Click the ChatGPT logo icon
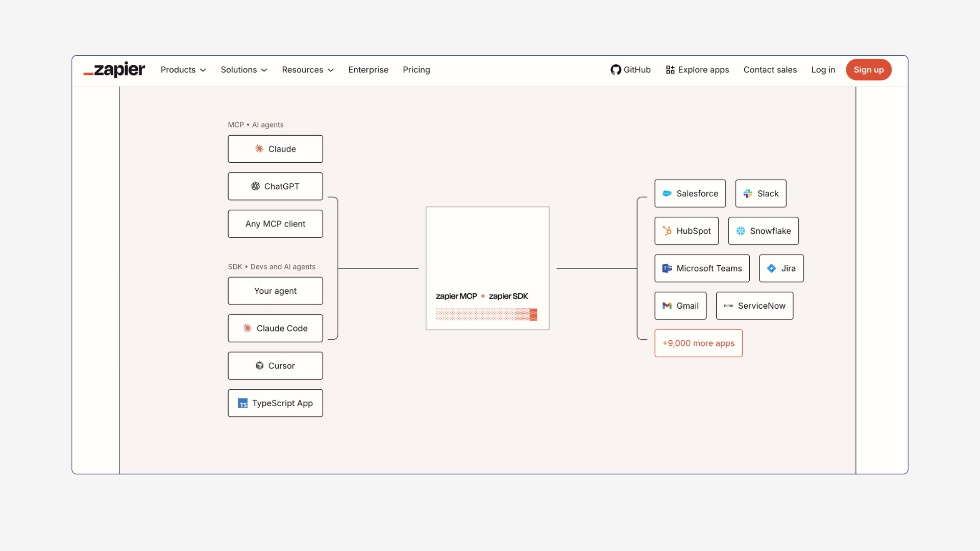 click(x=255, y=186)
